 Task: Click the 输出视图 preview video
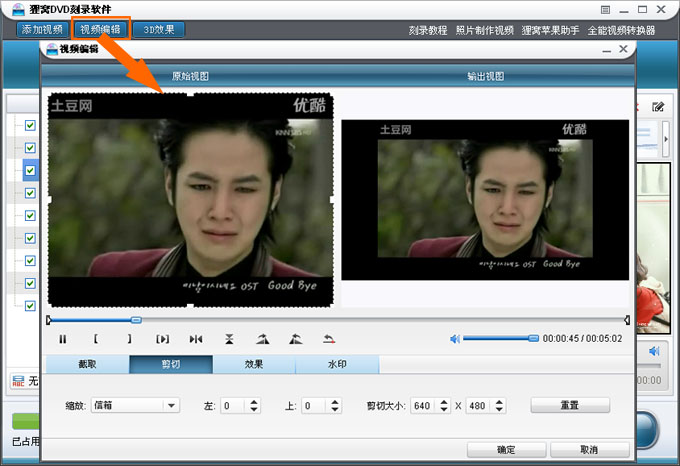tap(485, 200)
